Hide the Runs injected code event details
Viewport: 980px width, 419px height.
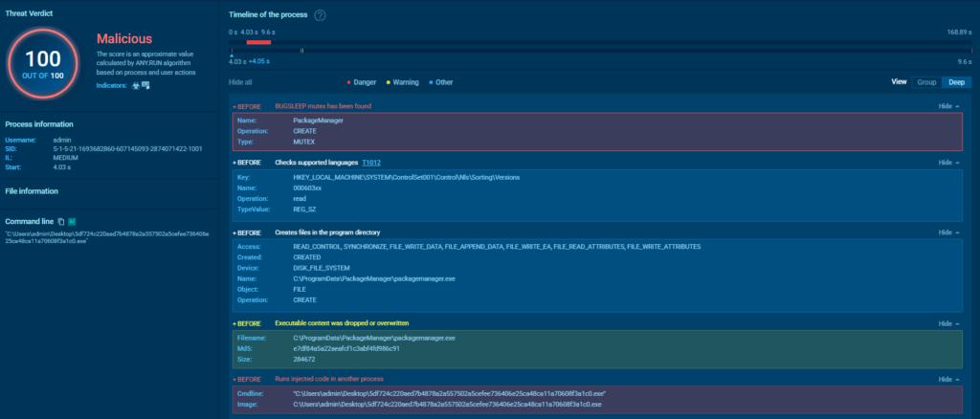[947, 380]
